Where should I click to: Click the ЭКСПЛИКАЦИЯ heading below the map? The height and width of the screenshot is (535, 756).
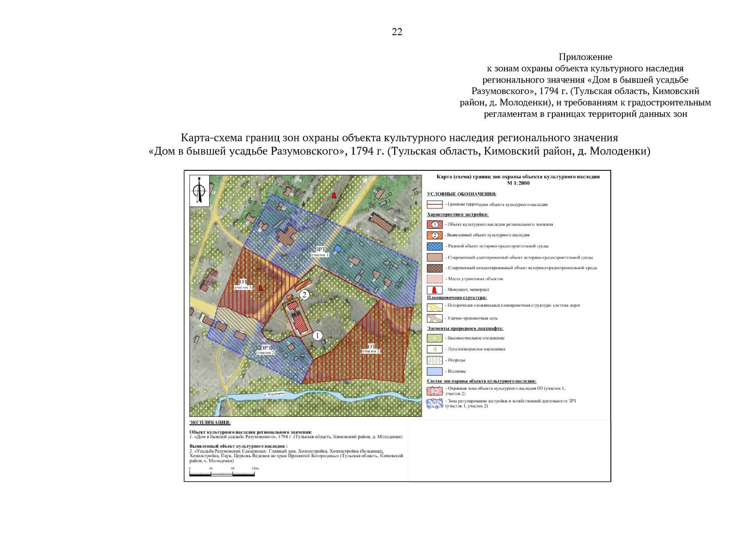tap(210, 422)
